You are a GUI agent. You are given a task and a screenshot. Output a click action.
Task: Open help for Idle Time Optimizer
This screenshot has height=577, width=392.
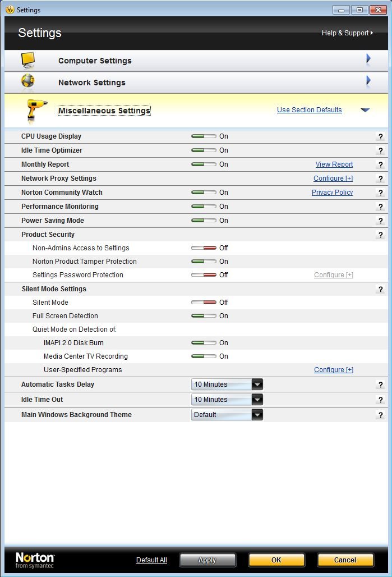pyautogui.click(x=381, y=150)
